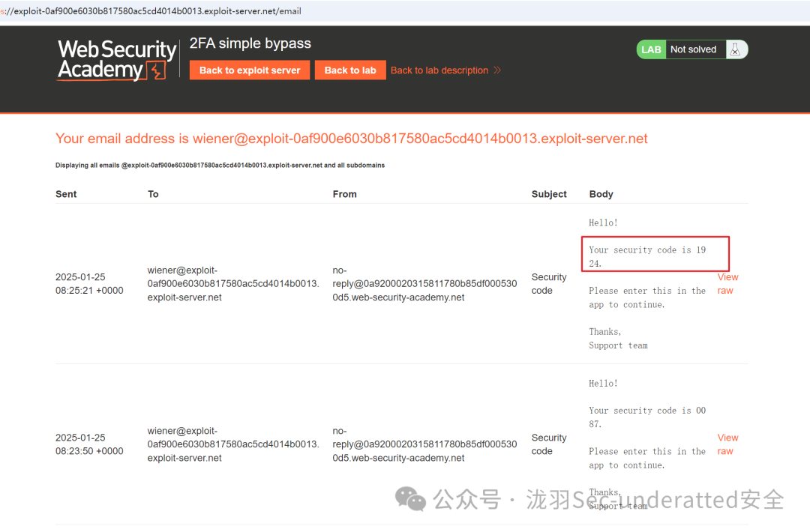Image resolution: width=810 pixels, height=532 pixels.
Task: View raw for the 08:25:21 email
Action: pos(727,284)
